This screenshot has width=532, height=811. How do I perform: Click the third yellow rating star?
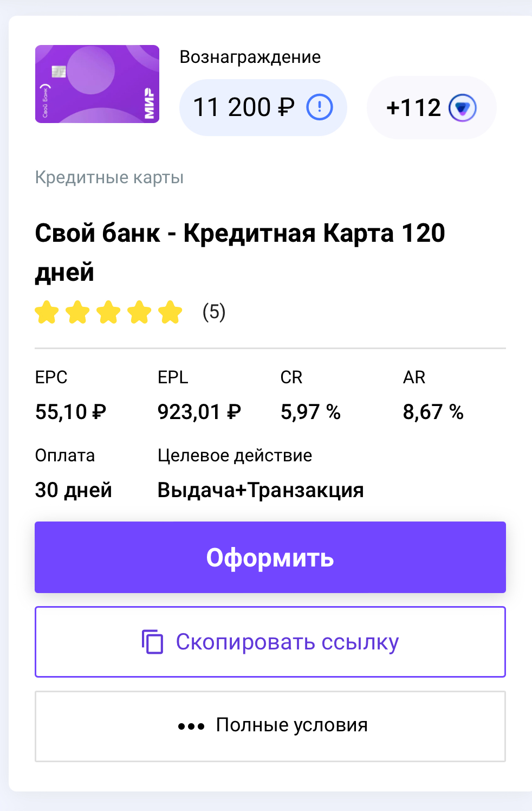pyautogui.click(x=108, y=312)
